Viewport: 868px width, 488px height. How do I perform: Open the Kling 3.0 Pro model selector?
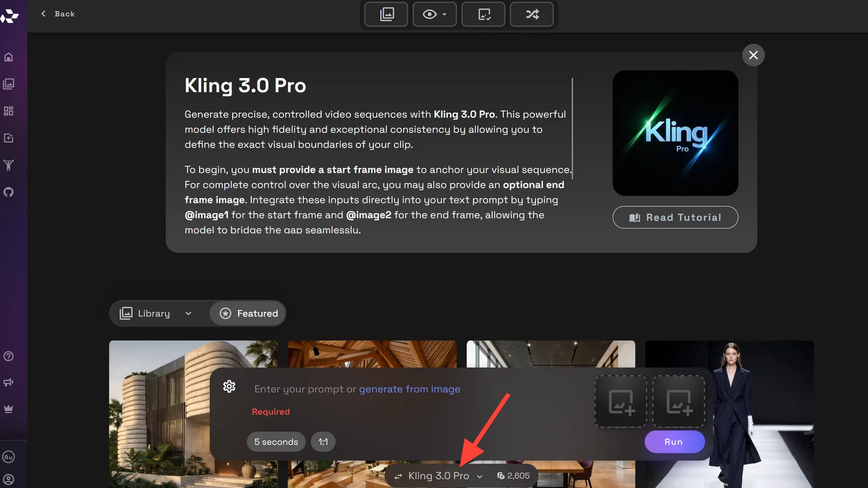click(438, 476)
